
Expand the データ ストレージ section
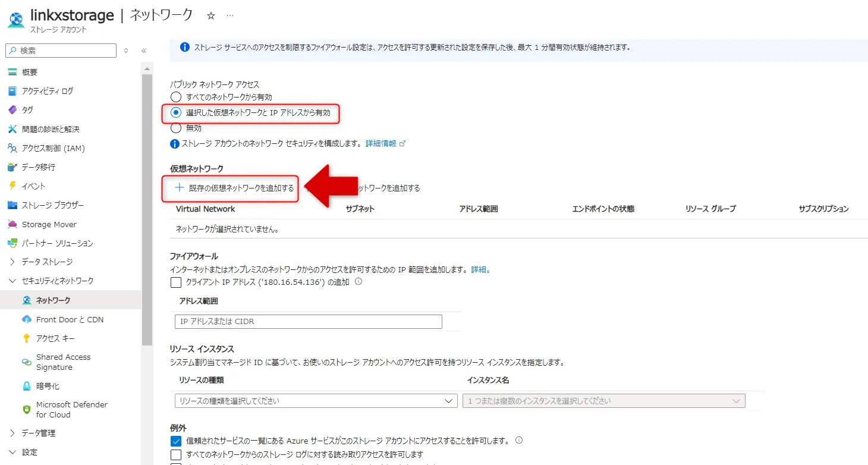(x=12, y=262)
